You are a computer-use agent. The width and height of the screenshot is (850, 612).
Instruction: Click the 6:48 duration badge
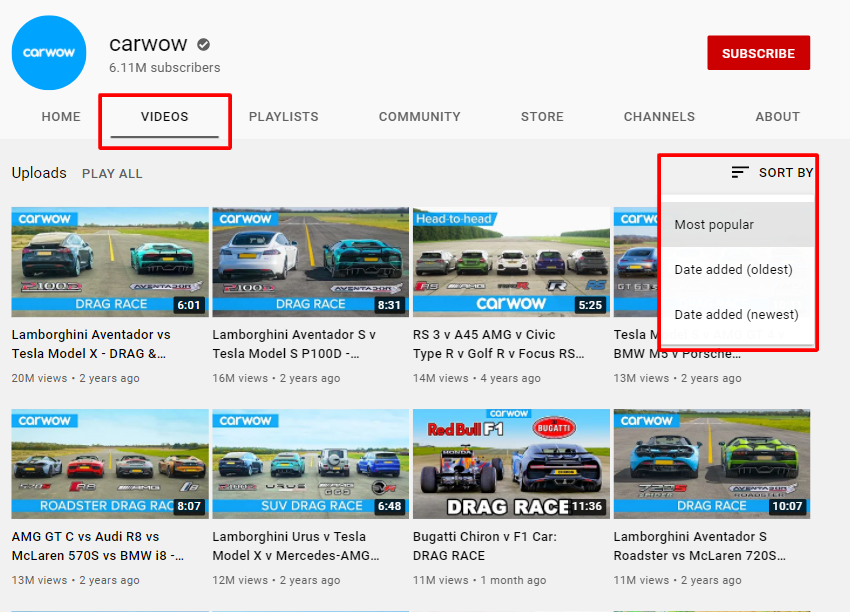(389, 506)
